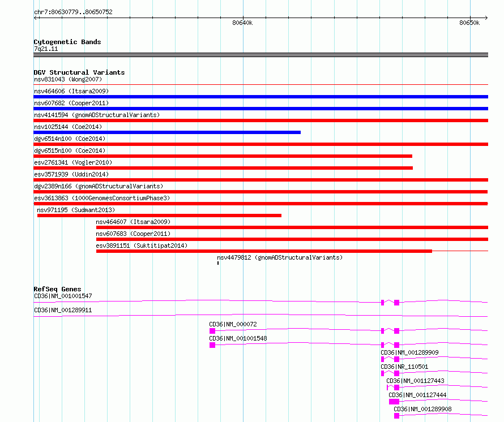Select the first exon box of CD36|NM_001001548
Image resolution: width=504 pixels, height=422 pixels.
tap(212, 345)
